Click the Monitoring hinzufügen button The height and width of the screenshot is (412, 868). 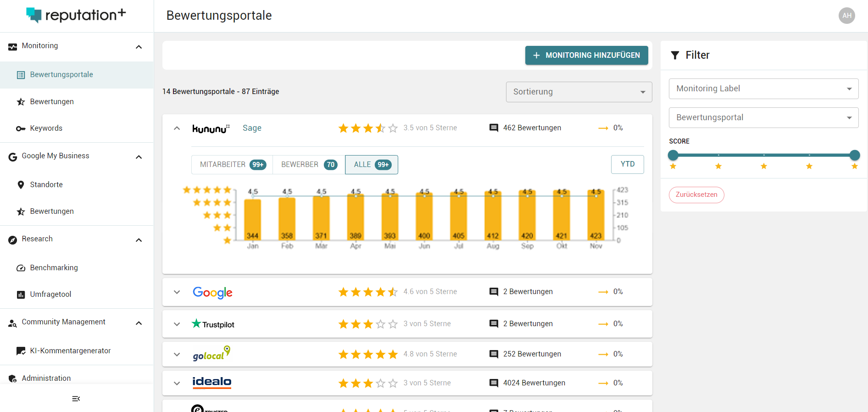coord(586,55)
